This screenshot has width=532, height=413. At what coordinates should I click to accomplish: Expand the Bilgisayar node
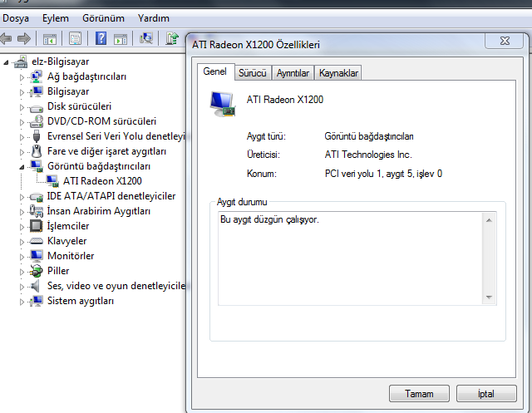coord(22,92)
